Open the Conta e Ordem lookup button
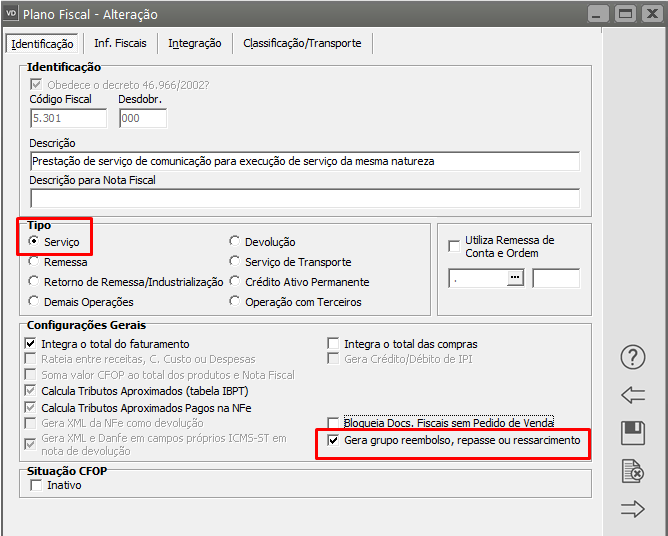The width and height of the screenshot is (668, 536). pos(516,279)
